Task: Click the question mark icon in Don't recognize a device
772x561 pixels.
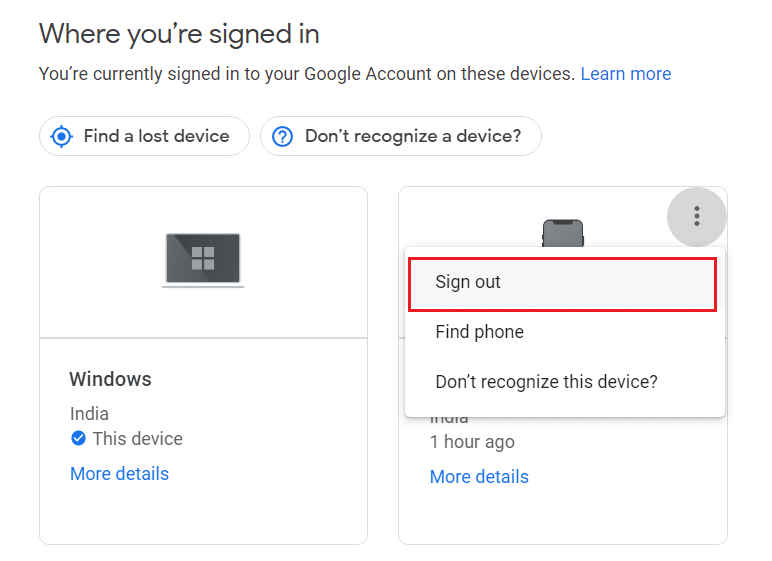Action: 283,136
